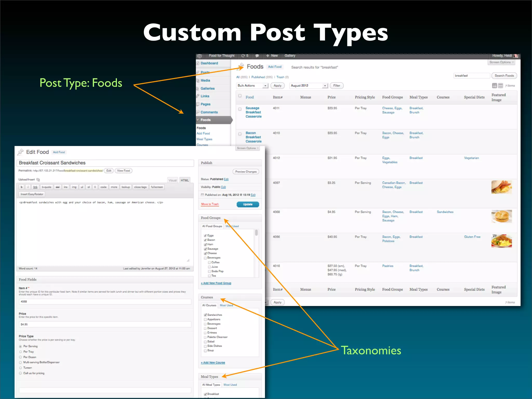Viewport: 532px width, 399px height.
Task: Open the item 4097 sandwich featured thumbnail
Action: tap(501, 187)
